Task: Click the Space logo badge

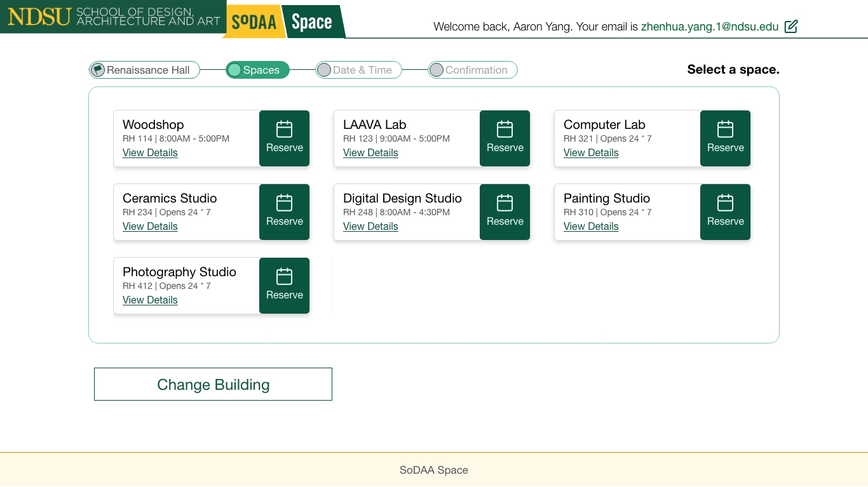Action: 313,22
